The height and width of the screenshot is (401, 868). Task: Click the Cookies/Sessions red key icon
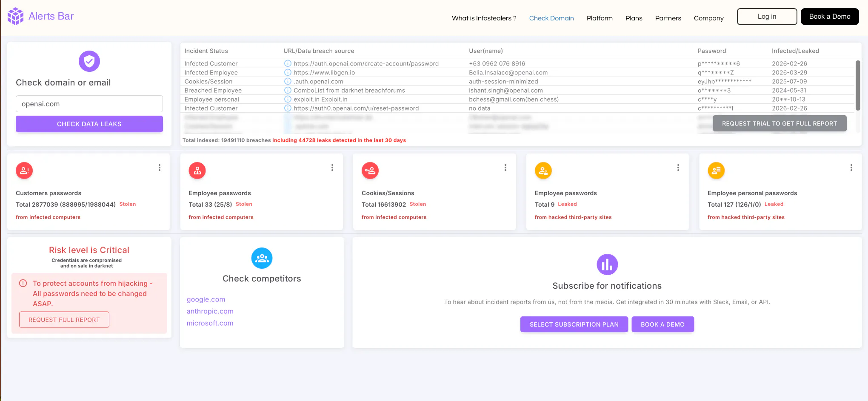(370, 171)
